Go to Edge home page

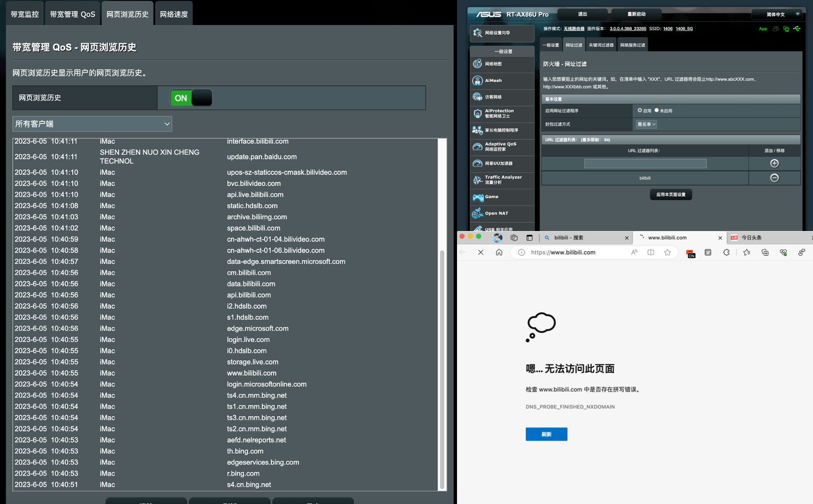click(499, 252)
